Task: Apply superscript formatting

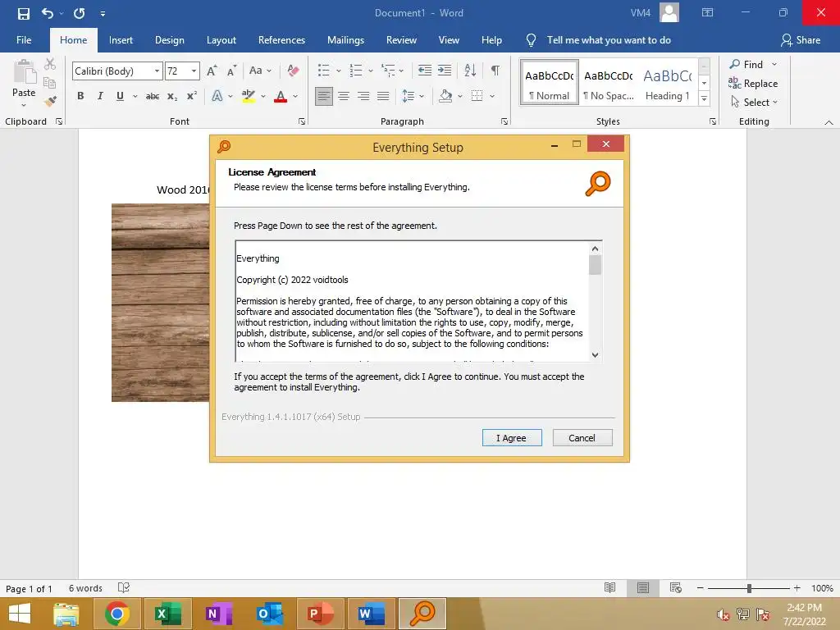Action: (192, 97)
